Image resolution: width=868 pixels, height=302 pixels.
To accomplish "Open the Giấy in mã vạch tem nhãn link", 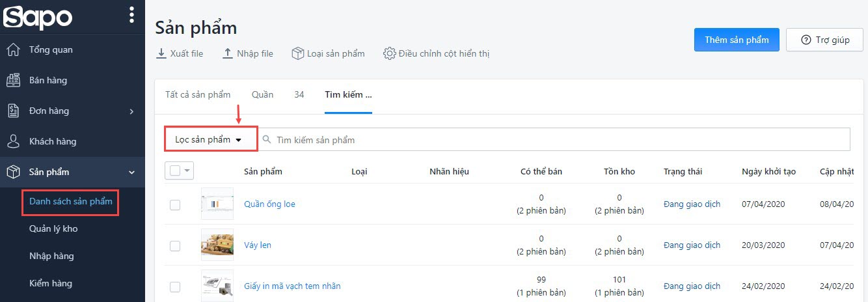I will tap(292, 286).
